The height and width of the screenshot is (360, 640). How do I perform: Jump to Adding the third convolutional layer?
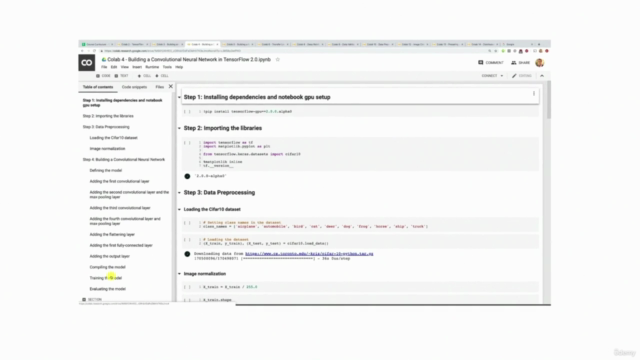120,208
